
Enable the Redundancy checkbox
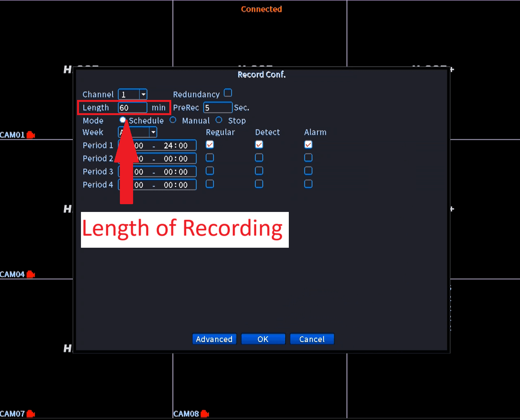click(228, 93)
